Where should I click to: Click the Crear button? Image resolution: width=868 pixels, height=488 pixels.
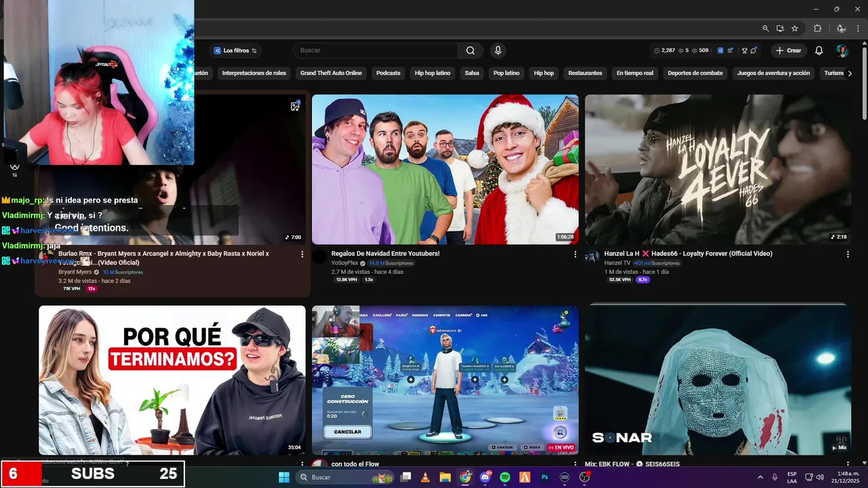[789, 50]
